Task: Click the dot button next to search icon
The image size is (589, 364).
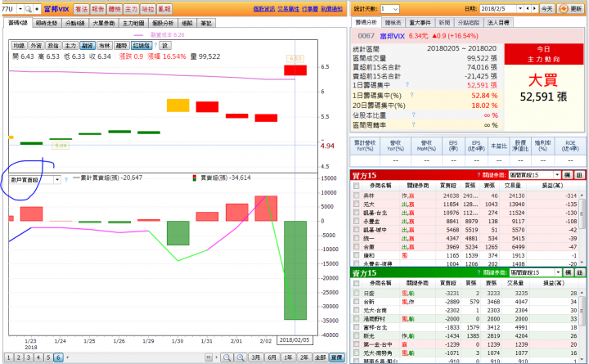Action: tap(37, 9)
